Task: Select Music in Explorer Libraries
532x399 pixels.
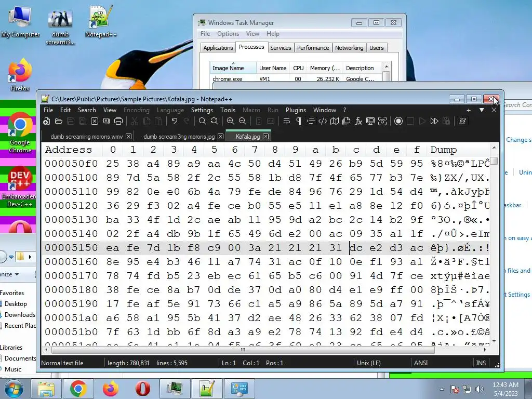Action: pyautogui.click(x=12, y=369)
